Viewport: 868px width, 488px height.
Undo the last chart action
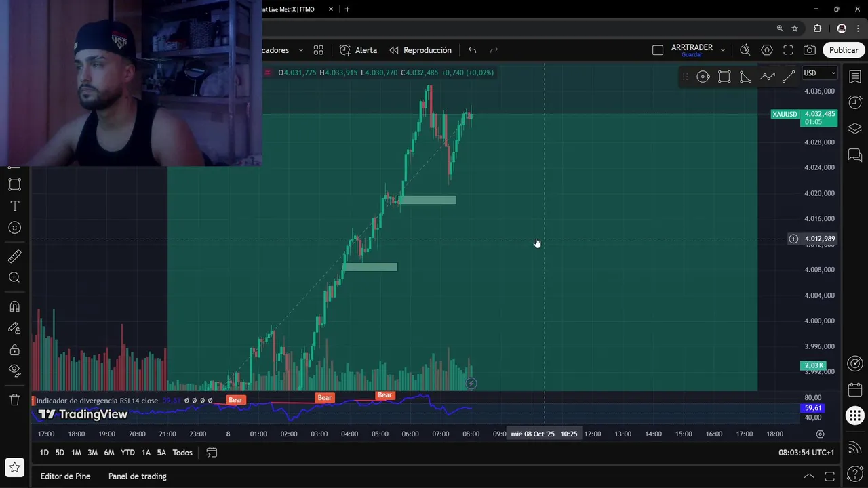pos(472,50)
